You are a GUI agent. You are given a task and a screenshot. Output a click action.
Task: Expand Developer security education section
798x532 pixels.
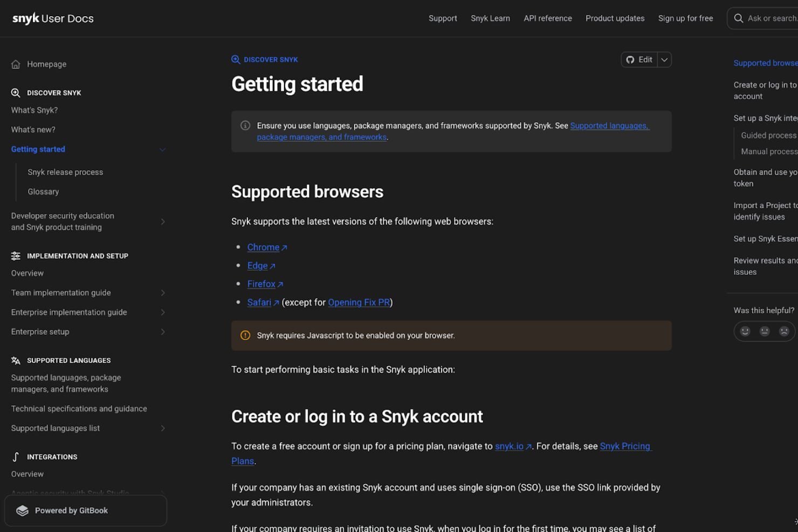162,222
